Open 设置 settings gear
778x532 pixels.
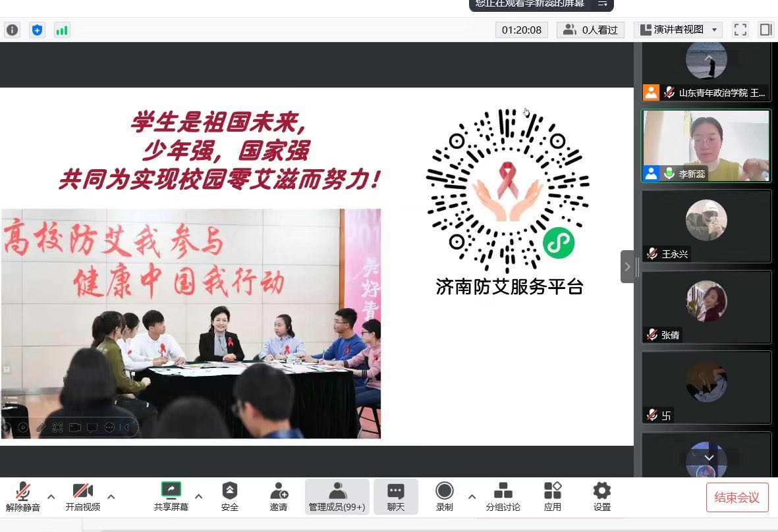pos(601,496)
